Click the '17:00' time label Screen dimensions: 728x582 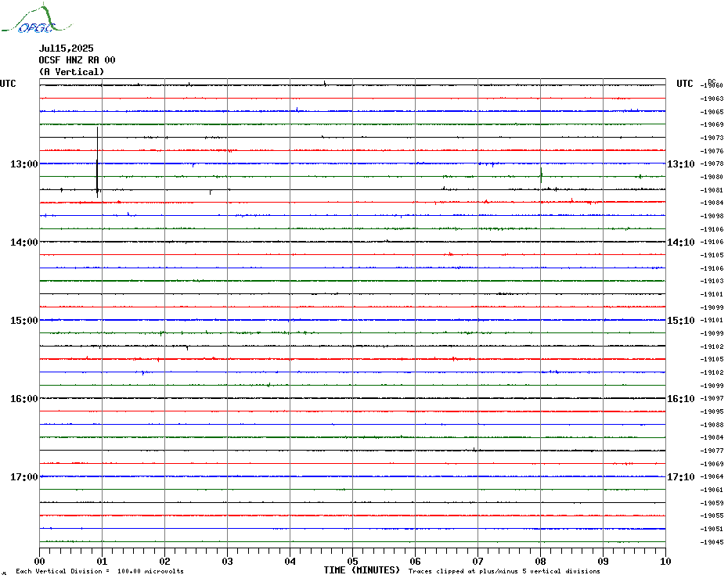[24, 476]
